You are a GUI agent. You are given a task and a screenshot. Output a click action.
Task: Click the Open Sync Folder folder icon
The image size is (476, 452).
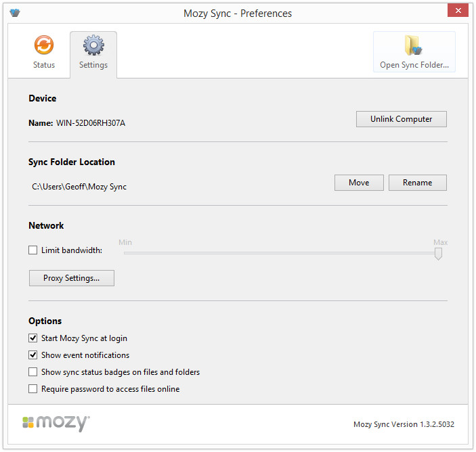click(414, 45)
